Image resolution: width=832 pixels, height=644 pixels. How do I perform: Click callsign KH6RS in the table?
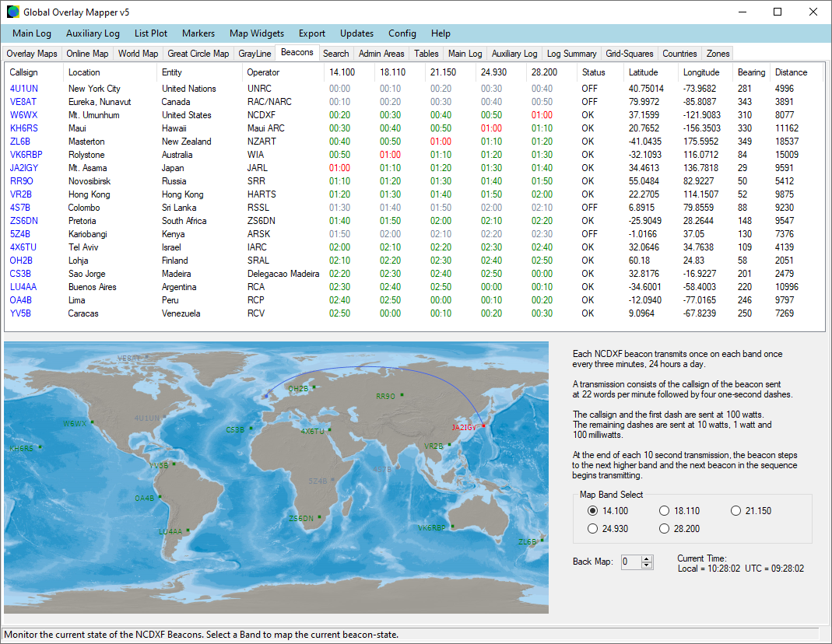[x=24, y=128]
